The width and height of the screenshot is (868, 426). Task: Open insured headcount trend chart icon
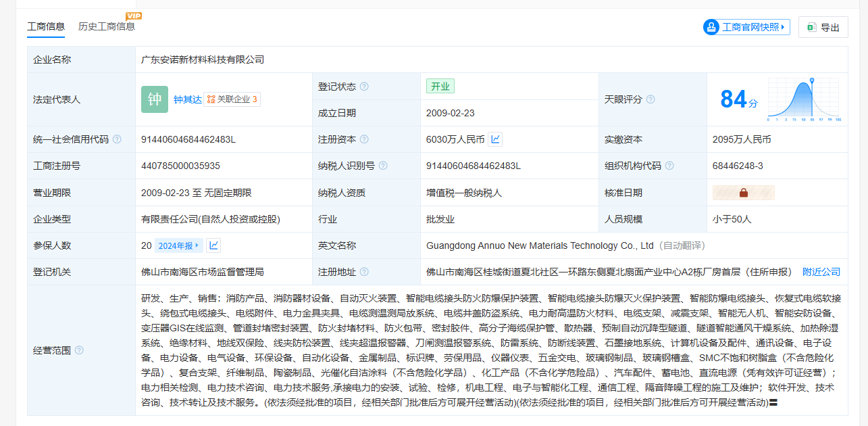pyautogui.click(x=213, y=245)
